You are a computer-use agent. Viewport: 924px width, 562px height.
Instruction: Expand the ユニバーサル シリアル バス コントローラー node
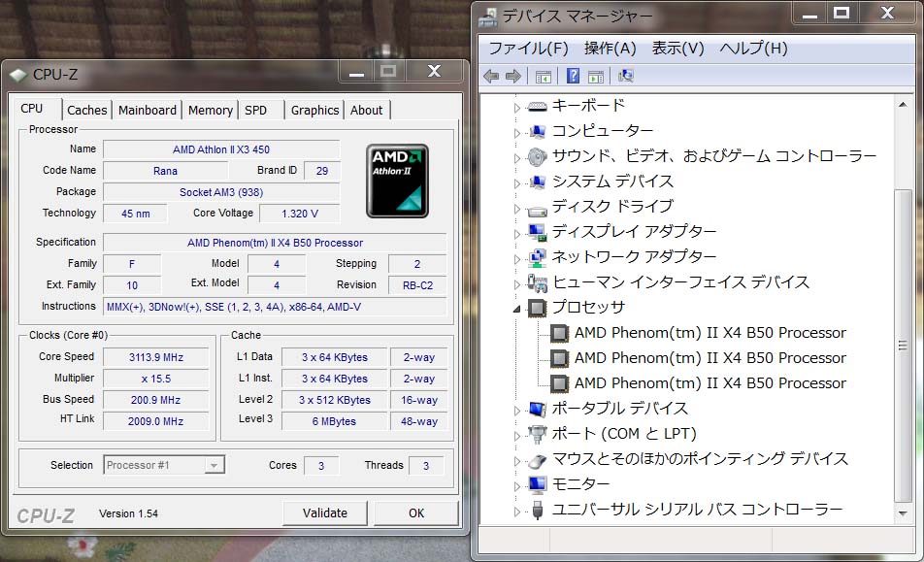[x=516, y=512]
